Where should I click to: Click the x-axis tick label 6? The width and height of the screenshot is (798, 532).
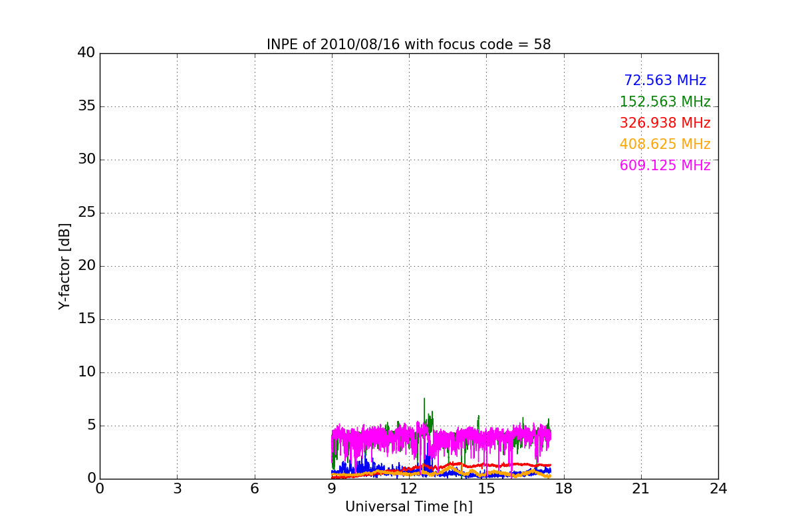pyautogui.click(x=254, y=489)
